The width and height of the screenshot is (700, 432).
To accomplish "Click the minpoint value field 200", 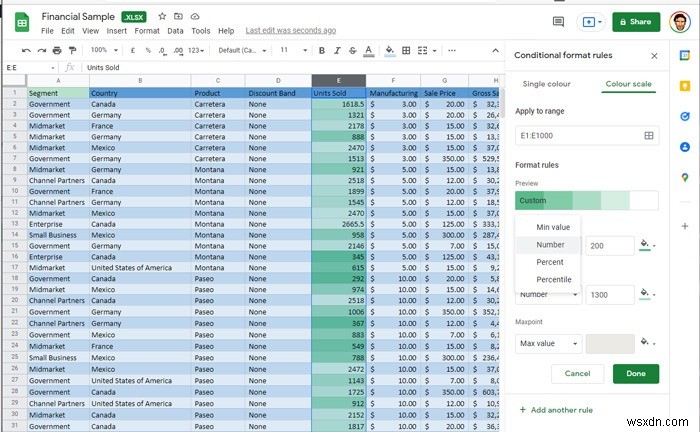I will (x=610, y=246).
